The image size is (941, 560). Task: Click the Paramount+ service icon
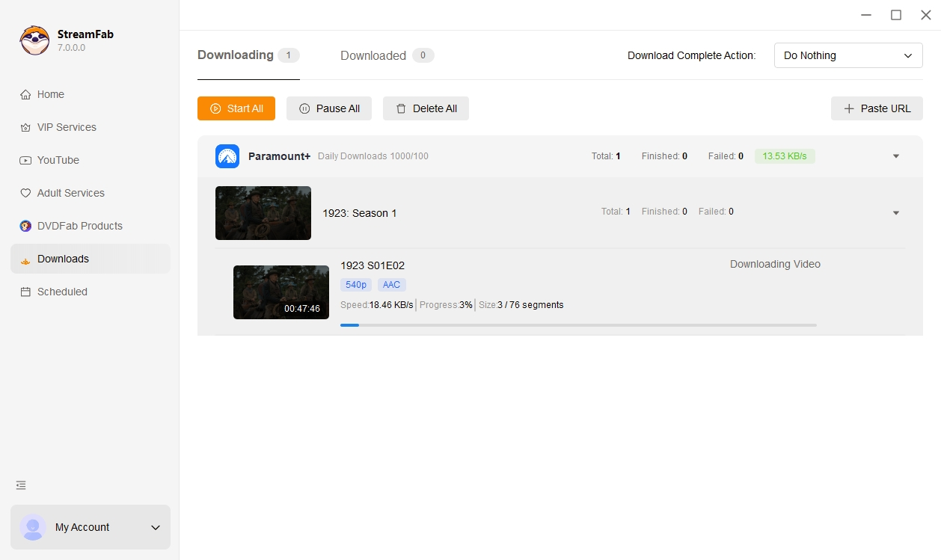point(227,156)
